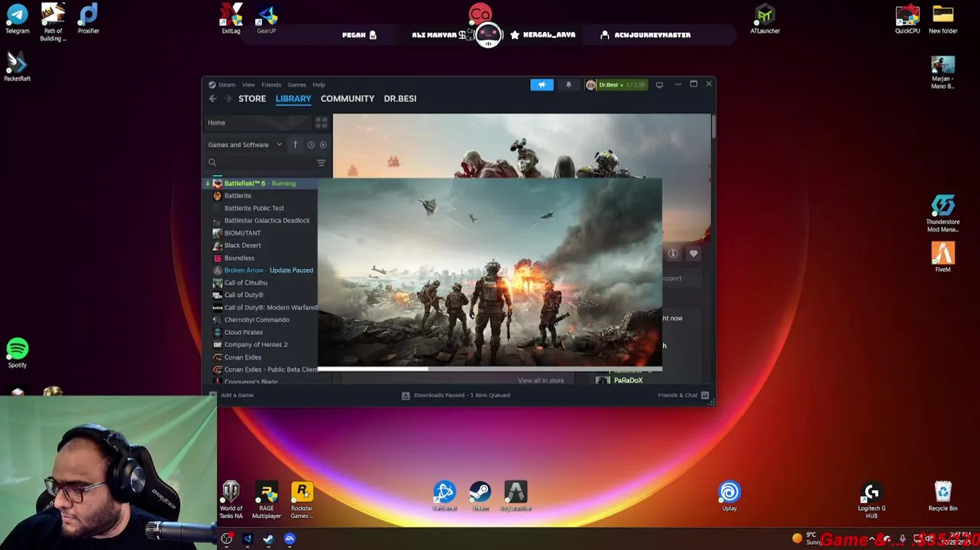Launch World of Tanks NA shortcut
980x550 pixels.
point(231,500)
